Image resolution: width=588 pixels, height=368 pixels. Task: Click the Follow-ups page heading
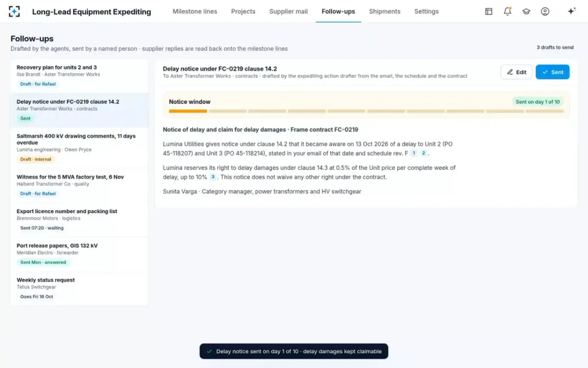[32, 39]
